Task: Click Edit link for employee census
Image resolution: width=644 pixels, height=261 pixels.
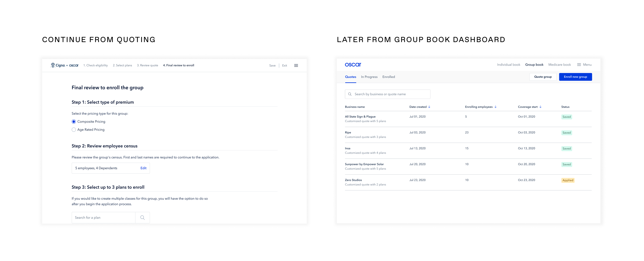Action: 143,168
